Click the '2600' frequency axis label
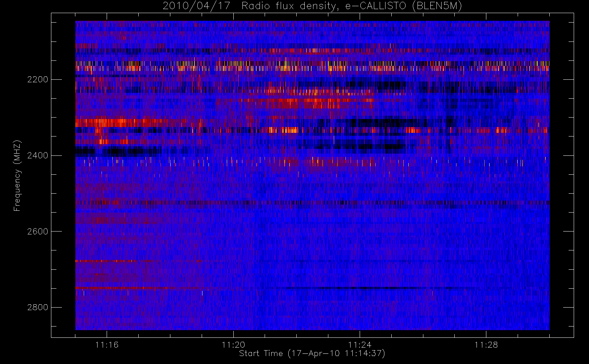This screenshot has width=589, height=364. coord(37,232)
